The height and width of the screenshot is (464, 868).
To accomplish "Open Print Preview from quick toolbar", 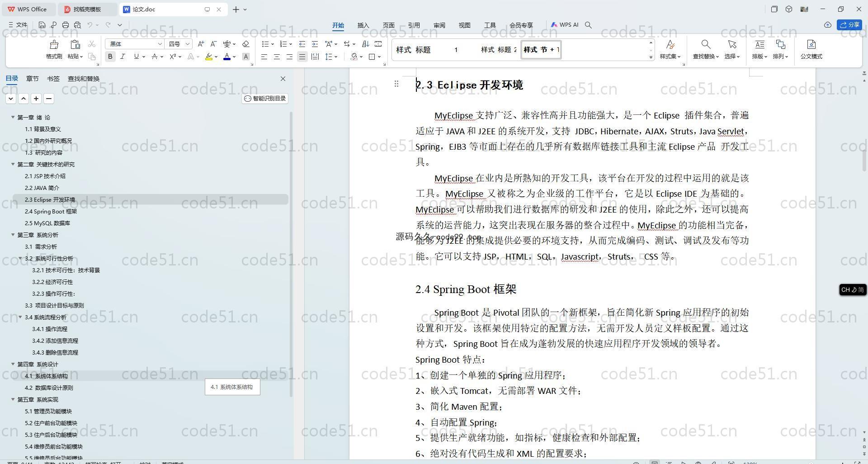I will (77, 25).
